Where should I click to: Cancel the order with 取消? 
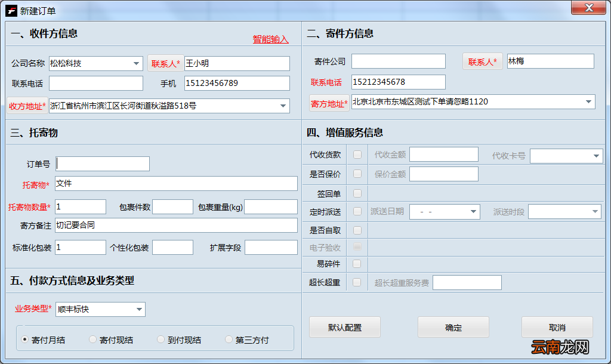[x=557, y=328]
